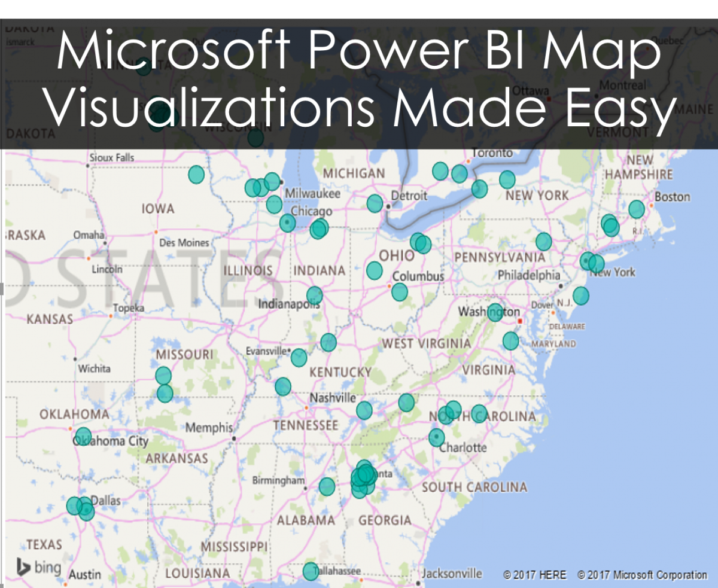Click the Nashville city label
This screenshot has width=718, height=588.
333,398
